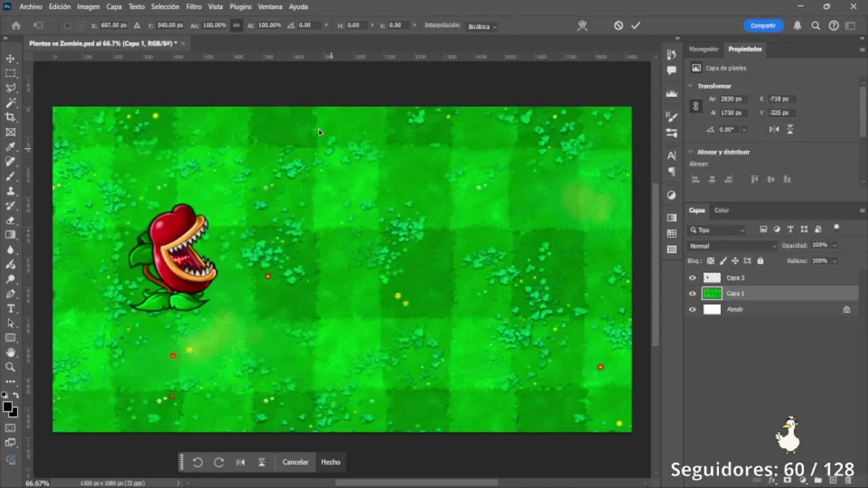Viewport: 868px width, 488px height.
Task: Click the X position field in Properties
Action: point(783,99)
